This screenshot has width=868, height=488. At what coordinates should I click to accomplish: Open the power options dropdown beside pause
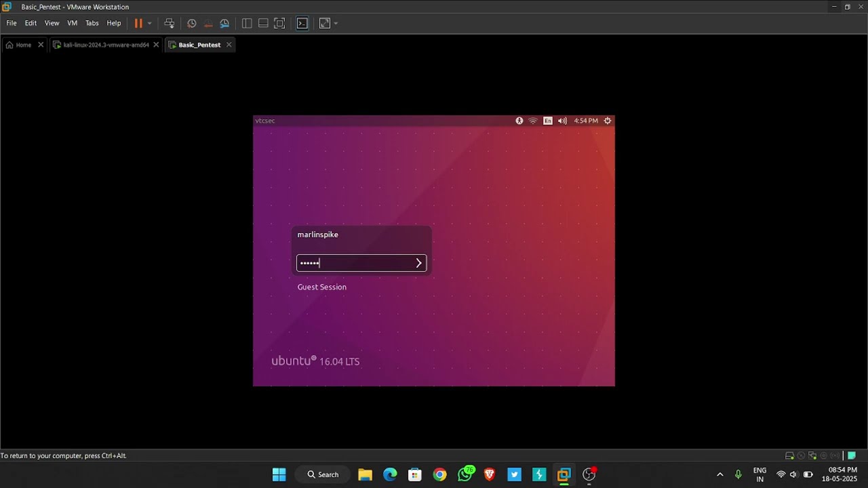pyautogui.click(x=150, y=23)
